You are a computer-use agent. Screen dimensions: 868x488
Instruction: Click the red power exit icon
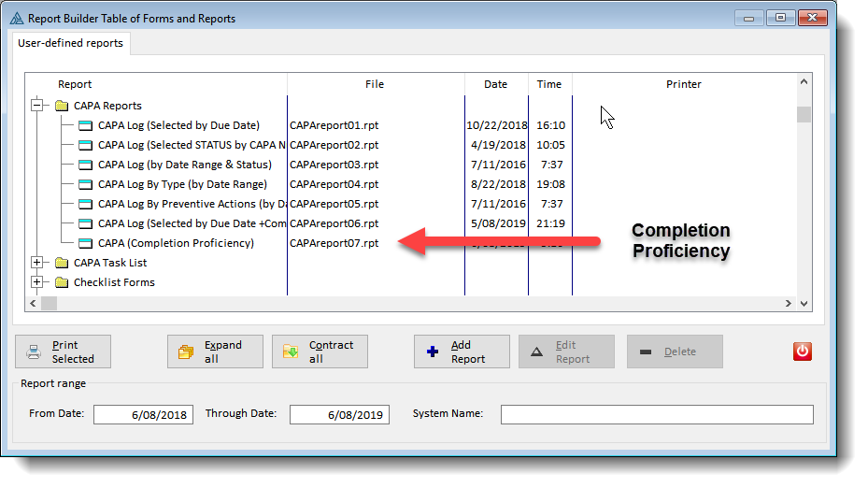pos(802,352)
